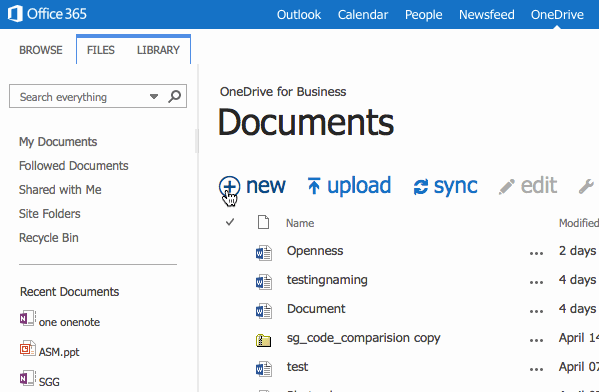This screenshot has height=392, width=599.
Task: Click the upload arrow icon
Action: click(314, 186)
